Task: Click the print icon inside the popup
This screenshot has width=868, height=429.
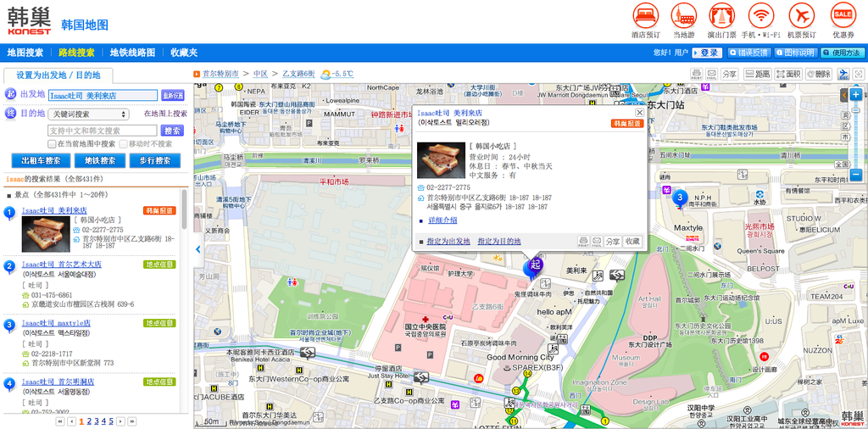Action: pyautogui.click(x=583, y=241)
